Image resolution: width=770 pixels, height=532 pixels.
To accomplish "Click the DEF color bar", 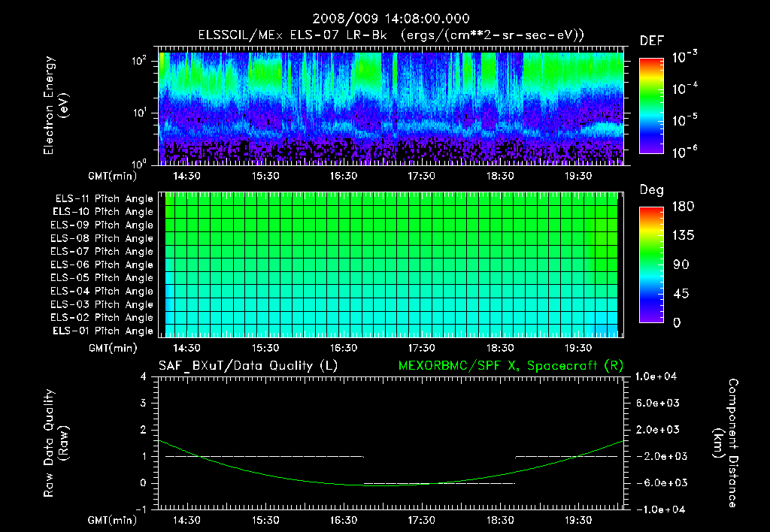I will [x=651, y=105].
